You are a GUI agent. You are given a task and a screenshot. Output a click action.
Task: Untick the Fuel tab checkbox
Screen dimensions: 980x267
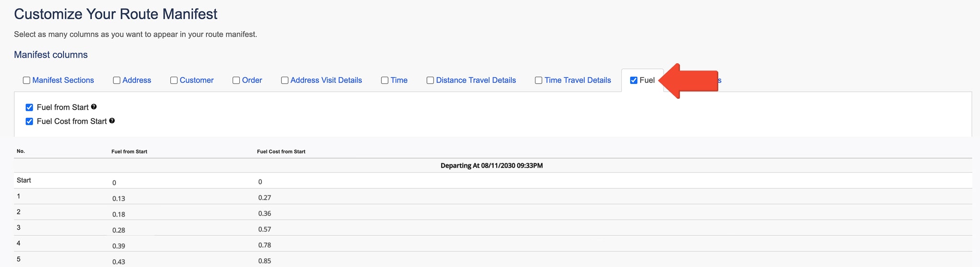tap(634, 81)
